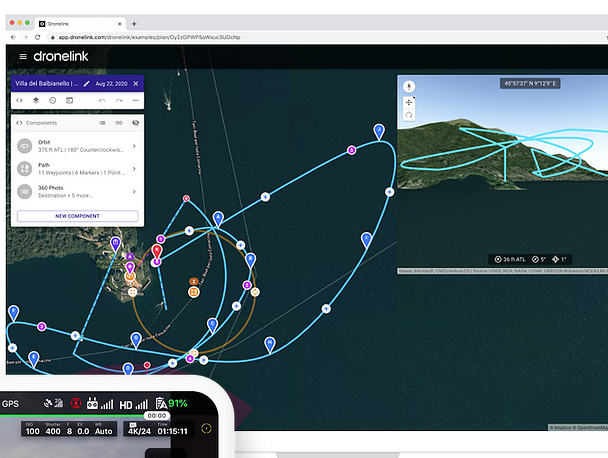608x458 pixels.
Task: Click the app.dronelink.com address bar
Action: pos(149,37)
